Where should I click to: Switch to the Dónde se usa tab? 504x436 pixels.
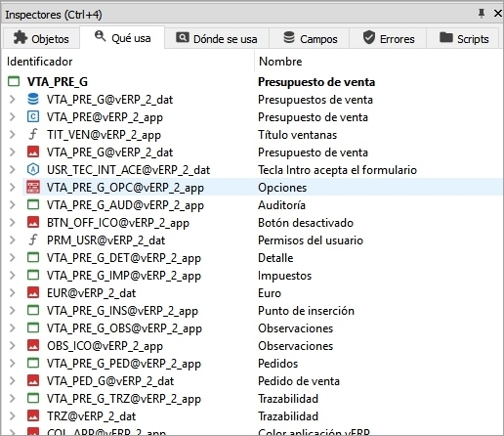coord(217,38)
